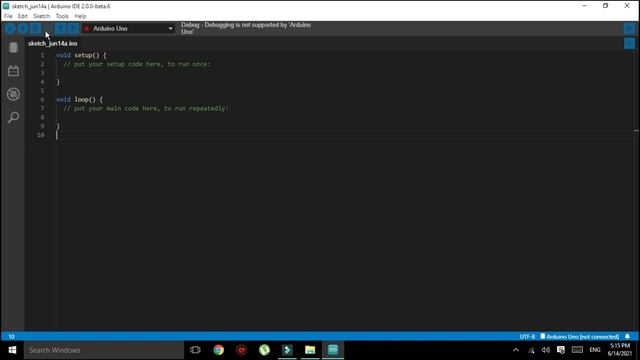640x360 pixels.
Task: Click Arduino Uno [not connected] status entry
Action: 580,337
